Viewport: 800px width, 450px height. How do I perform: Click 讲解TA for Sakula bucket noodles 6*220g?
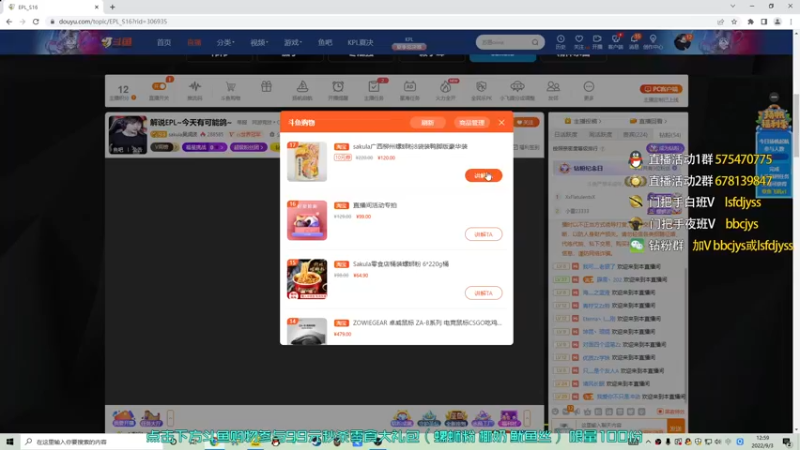(x=483, y=293)
